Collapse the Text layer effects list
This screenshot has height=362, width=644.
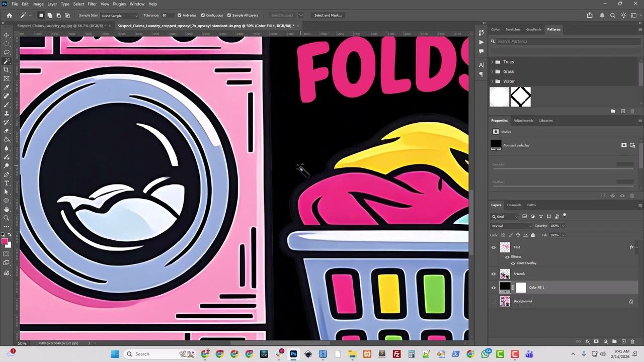[637, 247]
